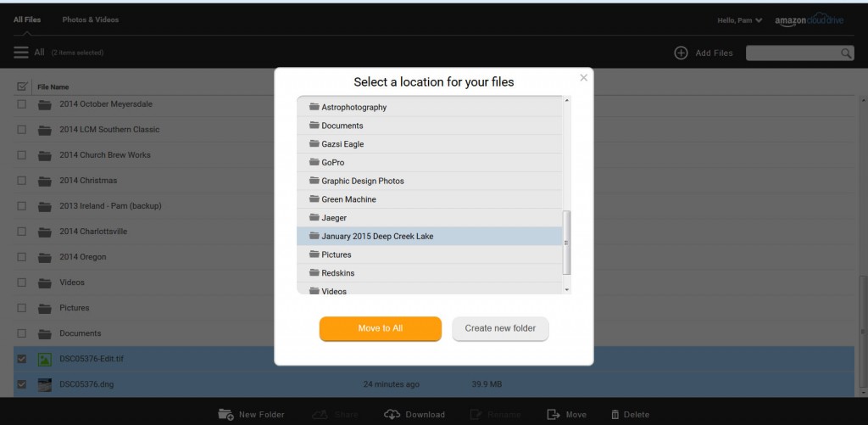This screenshot has width=868, height=425.
Task: Click the Create new folder button
Action: tap(500, 328)
